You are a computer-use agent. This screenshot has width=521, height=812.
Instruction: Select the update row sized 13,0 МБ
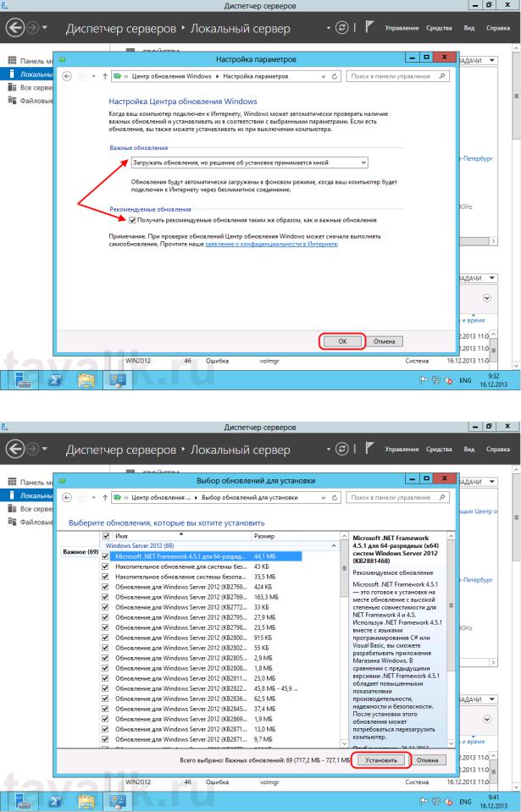(202, 729)
